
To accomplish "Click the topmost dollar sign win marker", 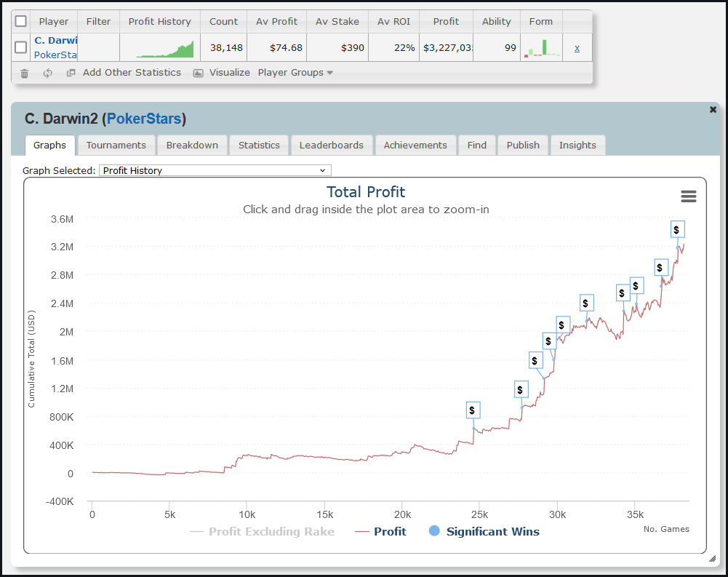I will click(676, 230).
